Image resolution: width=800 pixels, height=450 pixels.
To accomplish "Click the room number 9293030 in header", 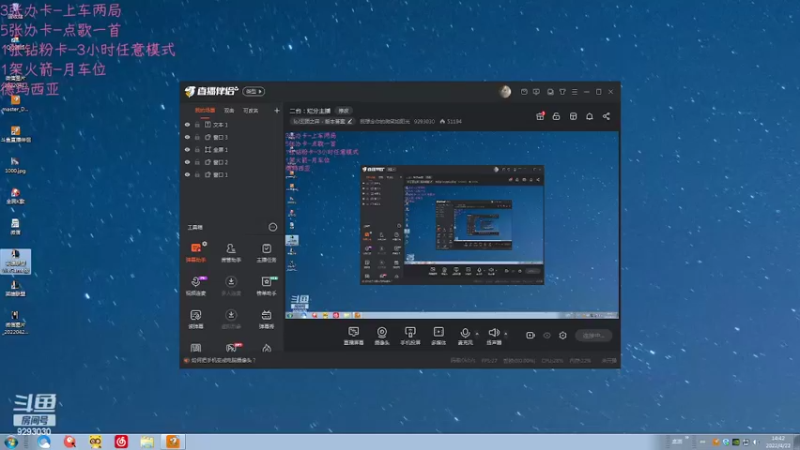I will point(424,121).
